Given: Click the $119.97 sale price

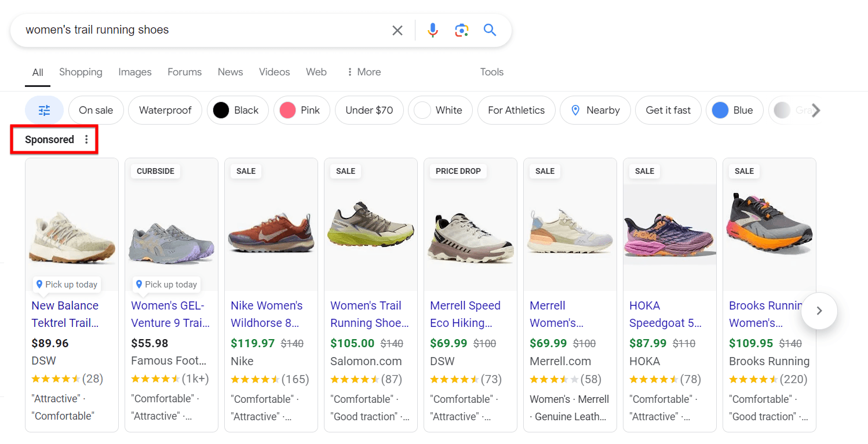Looking at the screenshot, I should coord(253,343).
